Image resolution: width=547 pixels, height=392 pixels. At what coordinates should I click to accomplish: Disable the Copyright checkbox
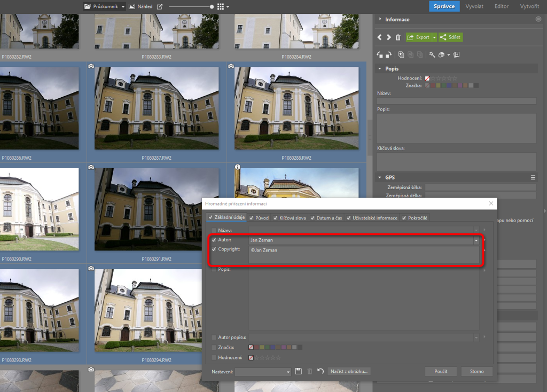tap(214, 249)
